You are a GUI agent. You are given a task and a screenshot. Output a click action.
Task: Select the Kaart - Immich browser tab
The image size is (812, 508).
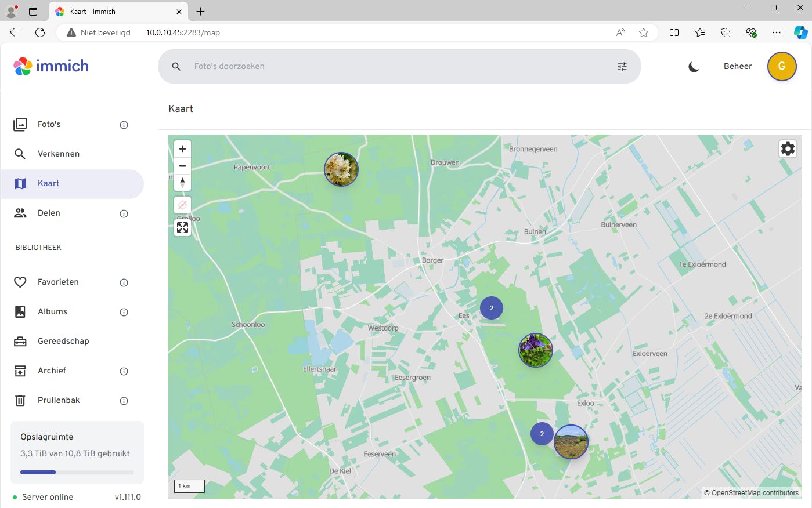click(118, 12)
